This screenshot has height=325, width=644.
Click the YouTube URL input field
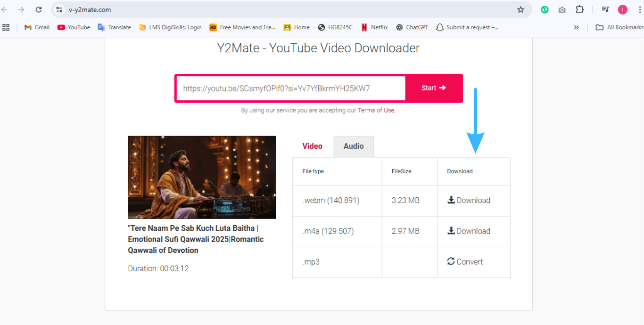pyautogui.click(x=290, y=88)
